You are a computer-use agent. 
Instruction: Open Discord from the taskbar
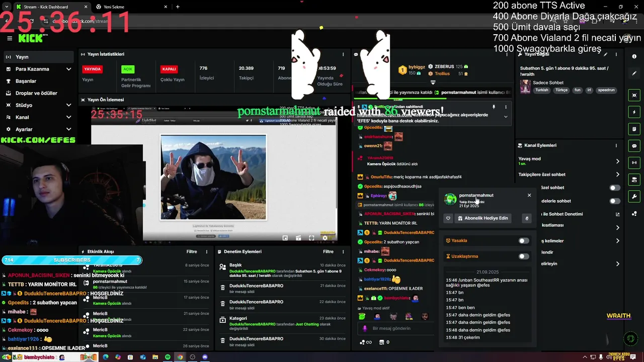point(205,357)
